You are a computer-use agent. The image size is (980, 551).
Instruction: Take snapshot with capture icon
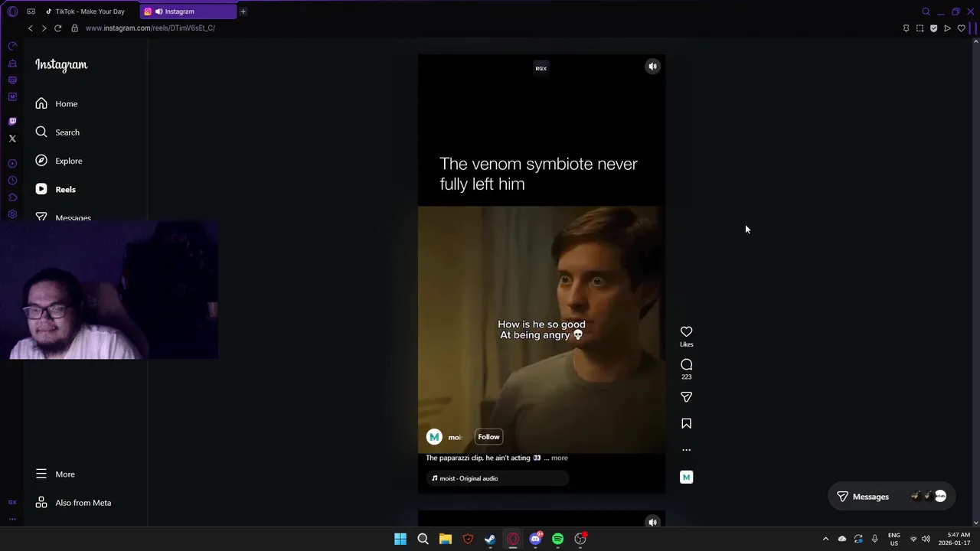(x=920, y=28)
